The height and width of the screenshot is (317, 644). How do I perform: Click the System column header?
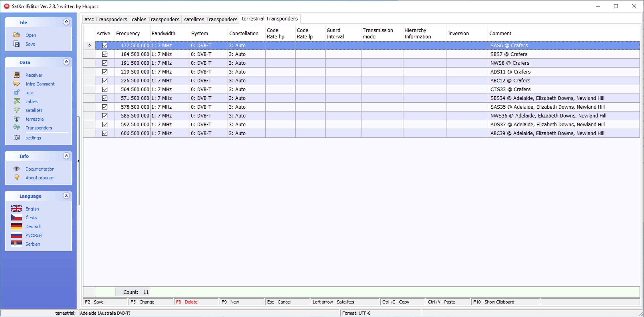click(x=209, y=33)
